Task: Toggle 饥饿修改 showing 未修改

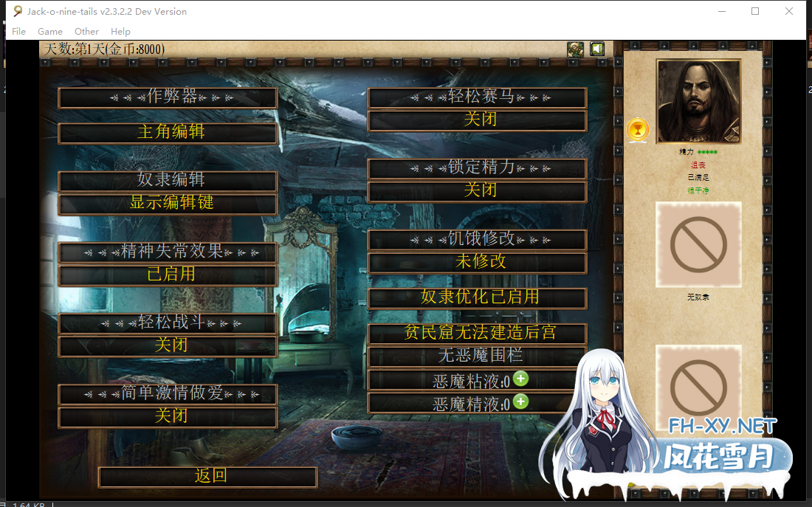Action: coord(478,261)
